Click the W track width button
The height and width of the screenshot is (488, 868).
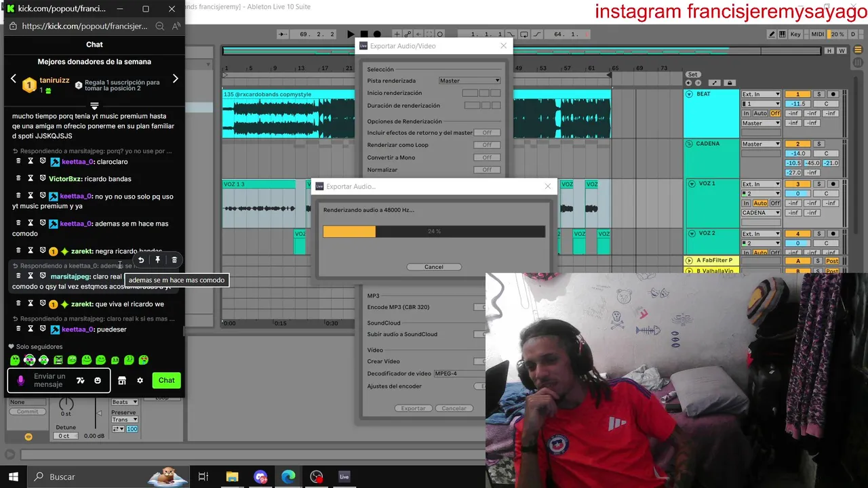point(842,51)
